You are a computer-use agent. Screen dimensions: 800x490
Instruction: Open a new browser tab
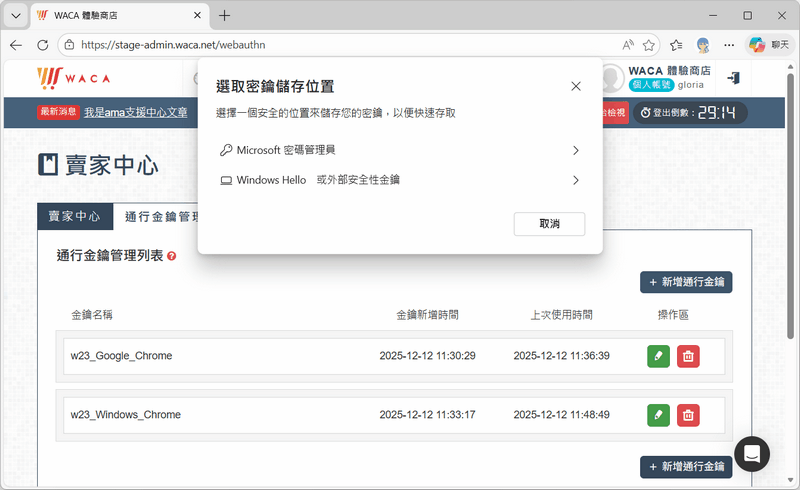pos(225,16)
